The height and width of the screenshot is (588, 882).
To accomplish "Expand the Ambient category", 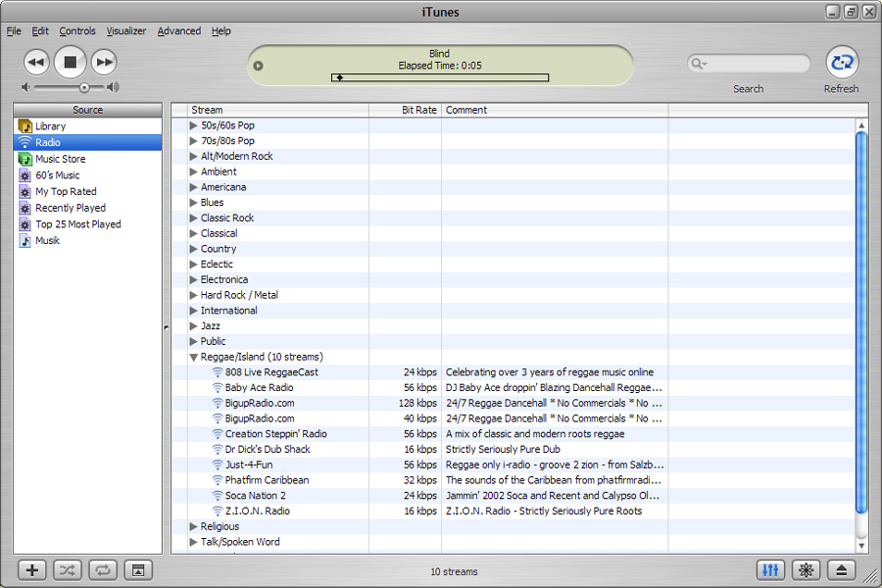I will [x=193, y=171].
